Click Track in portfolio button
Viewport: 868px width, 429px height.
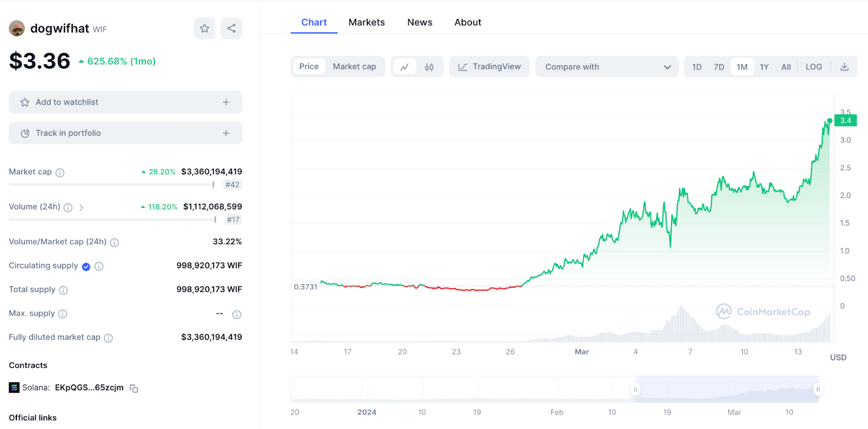[125, 133]
